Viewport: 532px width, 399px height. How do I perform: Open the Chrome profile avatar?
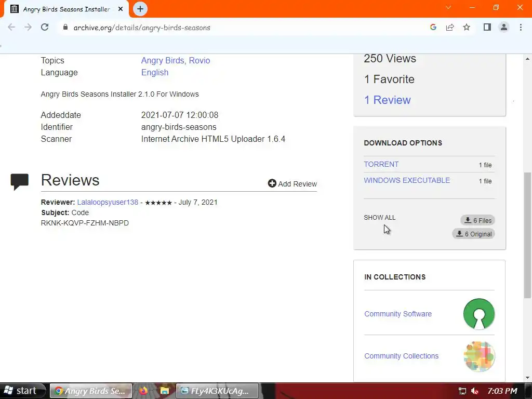504,28
